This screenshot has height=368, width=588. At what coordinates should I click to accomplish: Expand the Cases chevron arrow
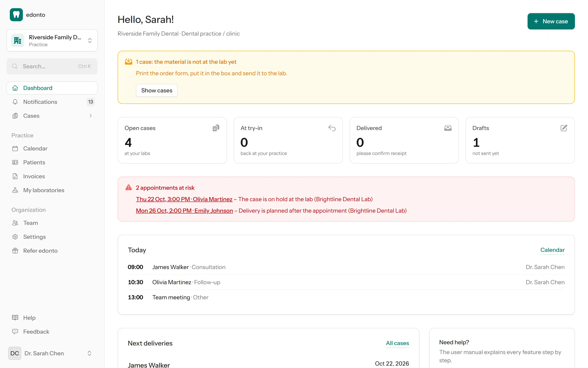pyautogui.click(x=91, y=116)
